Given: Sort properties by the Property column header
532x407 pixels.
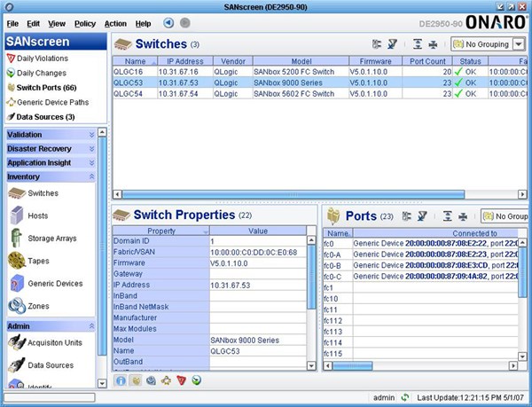Looking at the screenshot, I should pos(161,231).
